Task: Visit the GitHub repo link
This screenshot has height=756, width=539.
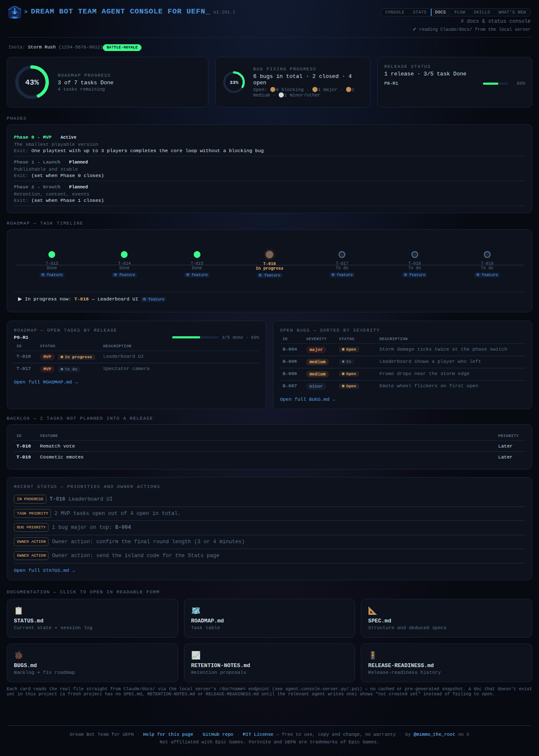Action: point(218,735)
